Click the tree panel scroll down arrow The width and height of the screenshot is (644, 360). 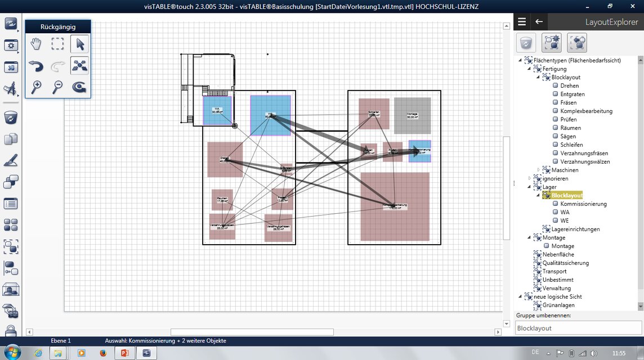pyautogui.click(x=640, y=307)
